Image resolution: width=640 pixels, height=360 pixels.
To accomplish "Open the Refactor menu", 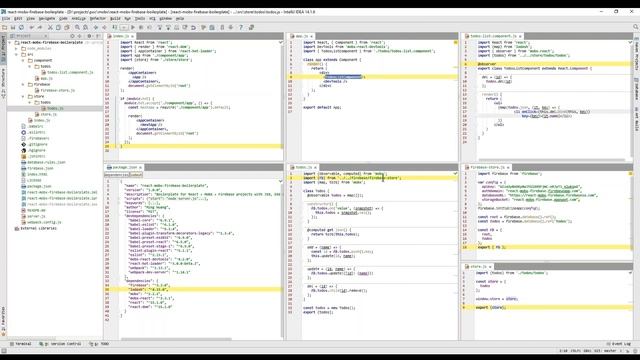I will click(98, 18).
